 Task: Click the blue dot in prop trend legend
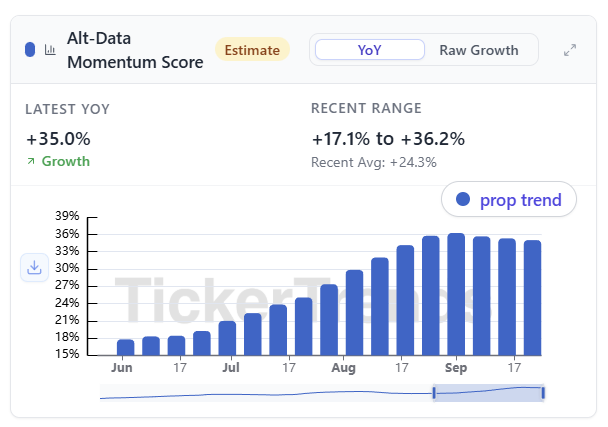point(462,200)
